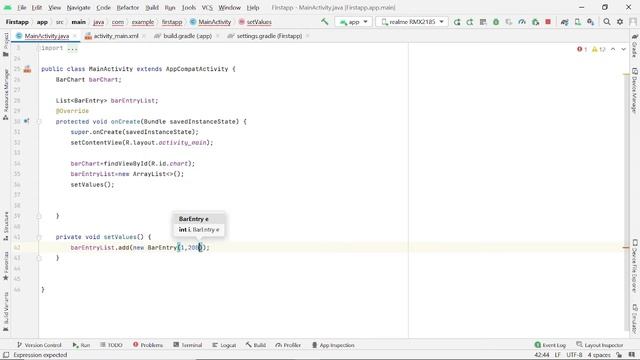This screenshot has width=640, height=360.
Task: Go to next highlighted error arrow
Action: tap(623, 49)
